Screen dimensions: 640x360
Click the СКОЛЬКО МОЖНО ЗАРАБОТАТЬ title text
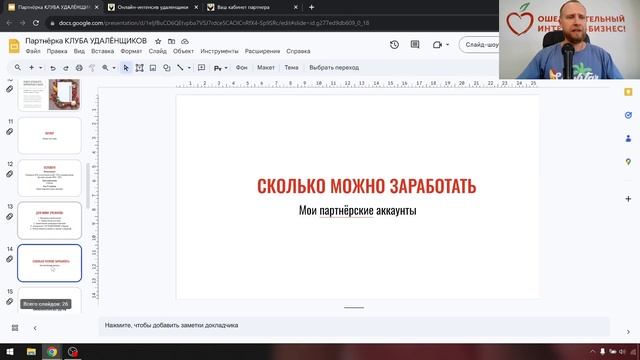(367, 186)
